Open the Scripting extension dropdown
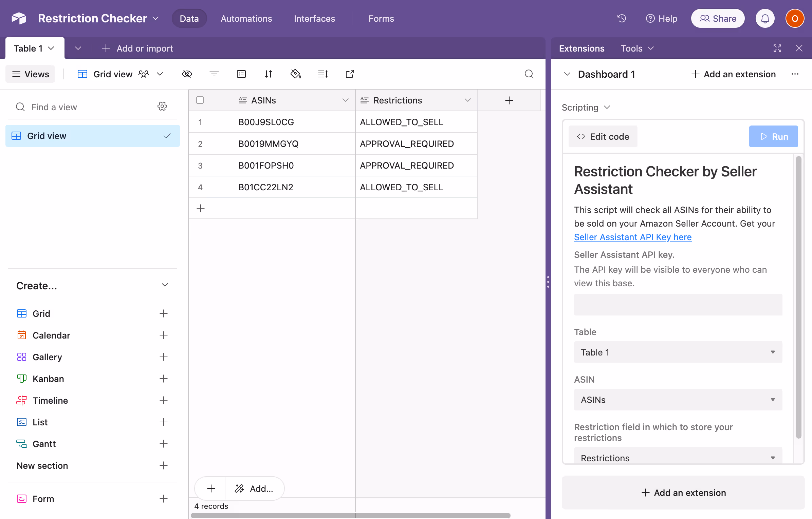Screen dimensions: 812x519 tap(586, 108)
